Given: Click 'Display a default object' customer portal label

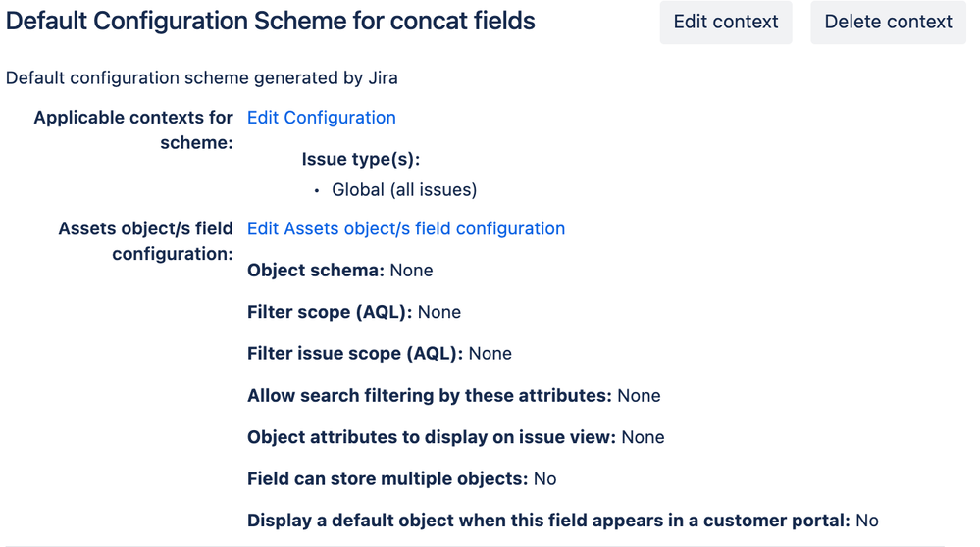Looking at the screenshot, I should (548, 521).
